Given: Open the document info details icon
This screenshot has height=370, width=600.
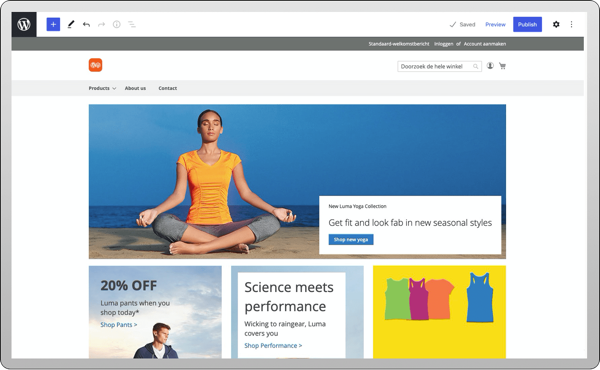Looking at the screenshot, I should point(117,24).
